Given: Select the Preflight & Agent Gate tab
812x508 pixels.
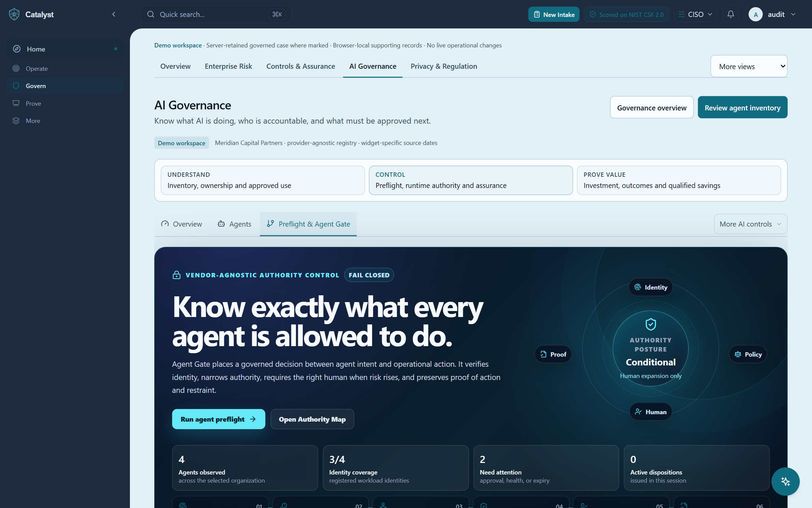Looking at the screenshot, I should [308, 224].
